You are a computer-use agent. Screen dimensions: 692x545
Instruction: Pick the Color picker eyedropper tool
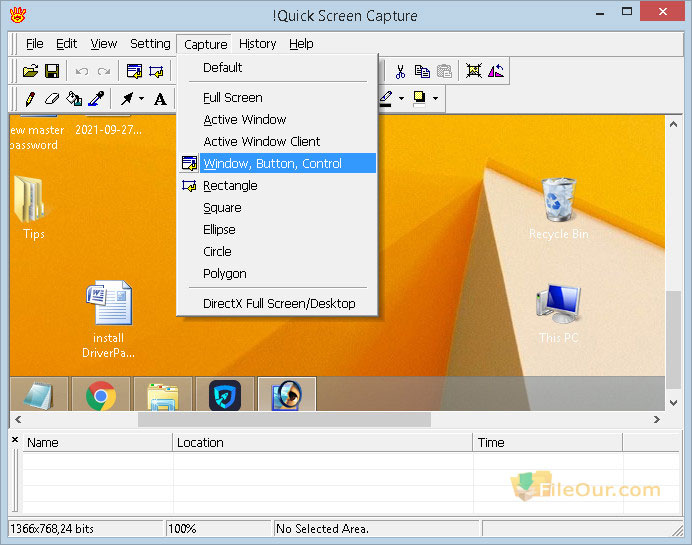(96, 98)
